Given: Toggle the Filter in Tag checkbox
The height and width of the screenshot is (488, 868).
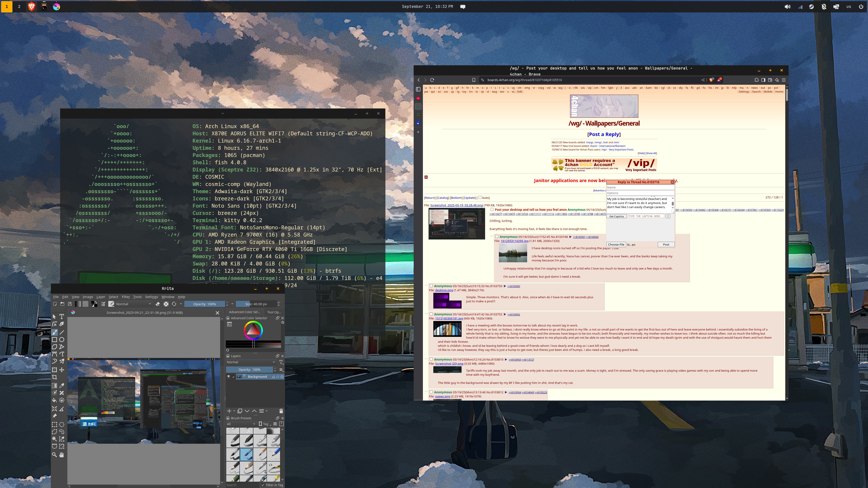Looking at the screenshot, I should tap(263, 485).
